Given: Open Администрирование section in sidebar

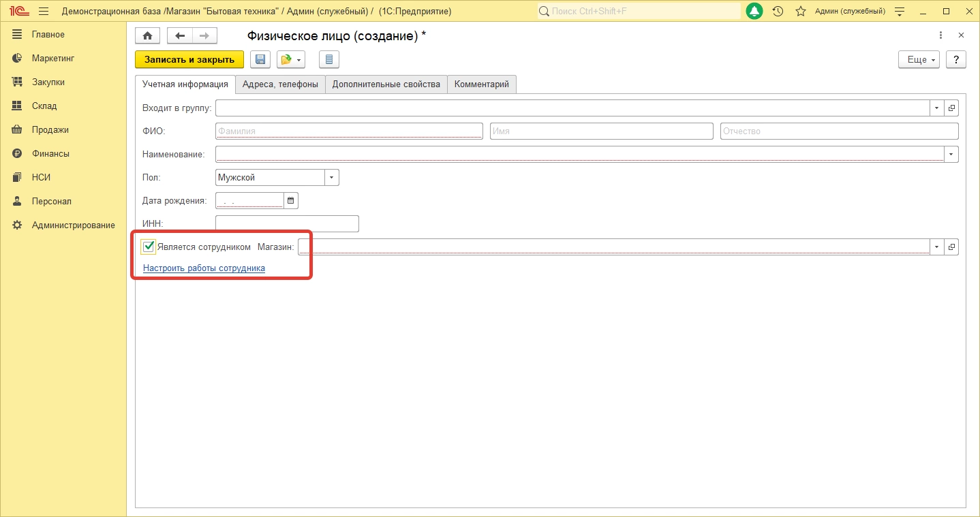Looking at the screenshot, I should pyautogui.click(x=74, y=225).
